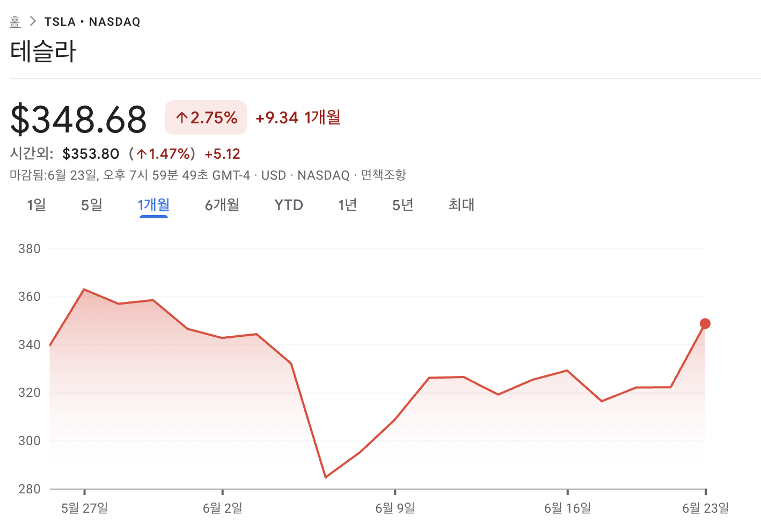Select the 1일 time range tab
The height and width of the screenshot is (532, 761).
(x=36, y=205)
